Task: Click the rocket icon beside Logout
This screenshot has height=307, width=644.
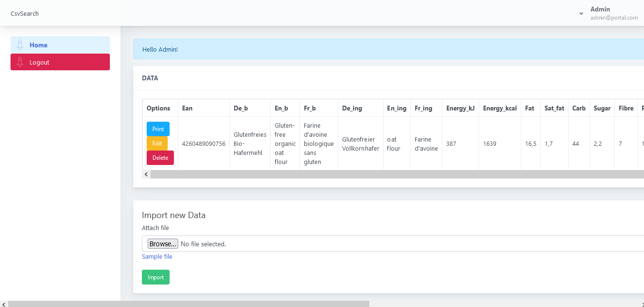Action: pyautogui.click(x=20, y=62)
